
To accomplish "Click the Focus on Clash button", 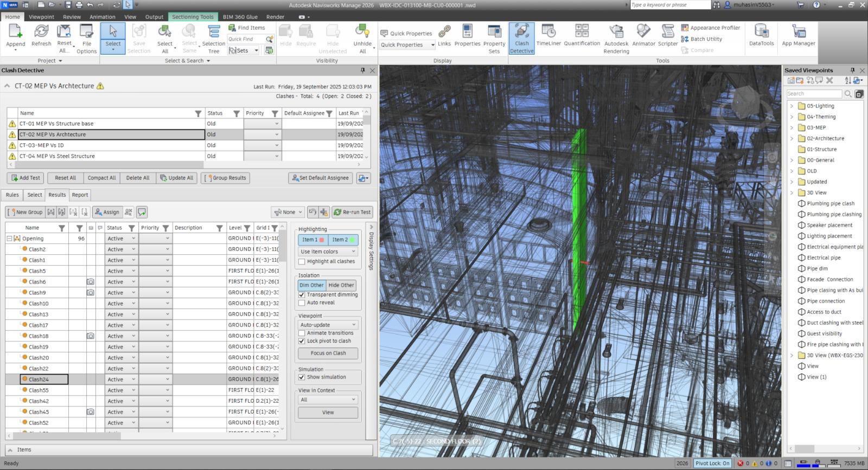I will pyautogui.click(x=328, y=353).
